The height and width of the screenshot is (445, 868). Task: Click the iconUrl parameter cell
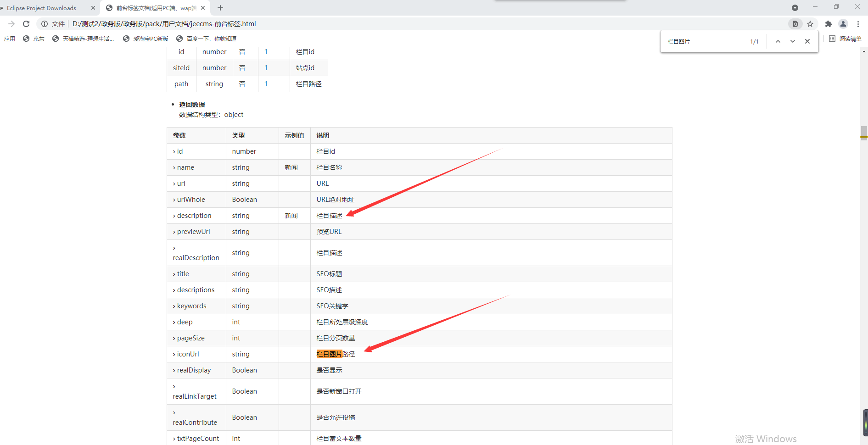[x=196, y=354]
